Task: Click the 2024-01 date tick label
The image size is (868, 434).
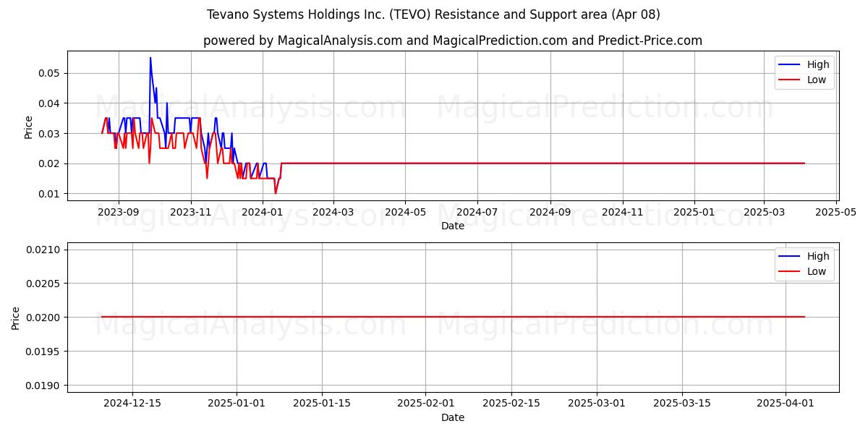Action: coord(263,212)
